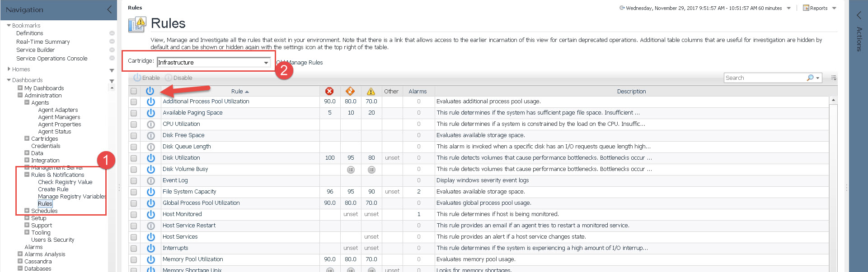Select Agent Status in the navigation tree

54,132
